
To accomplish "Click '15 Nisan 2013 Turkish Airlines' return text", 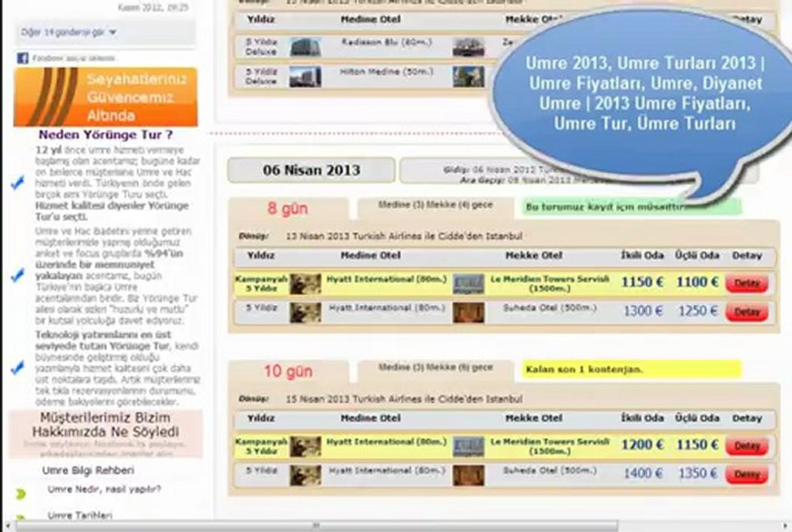I will point(404,399).
